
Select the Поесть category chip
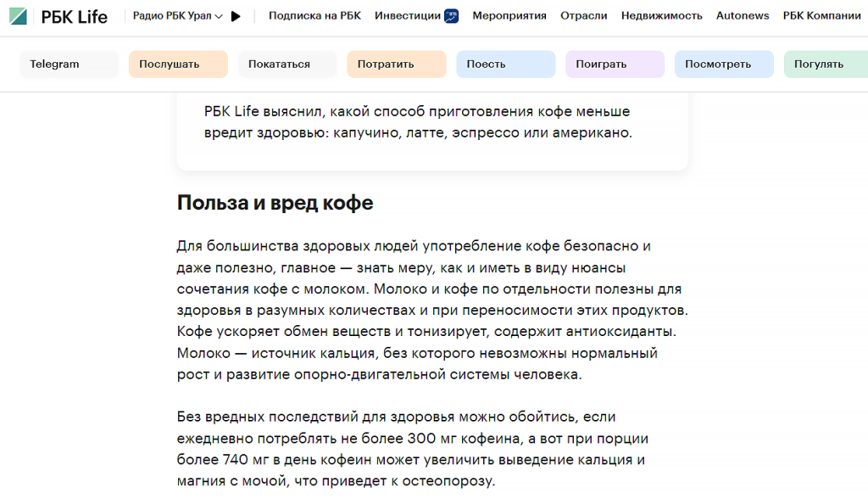[x=505, y=64]
